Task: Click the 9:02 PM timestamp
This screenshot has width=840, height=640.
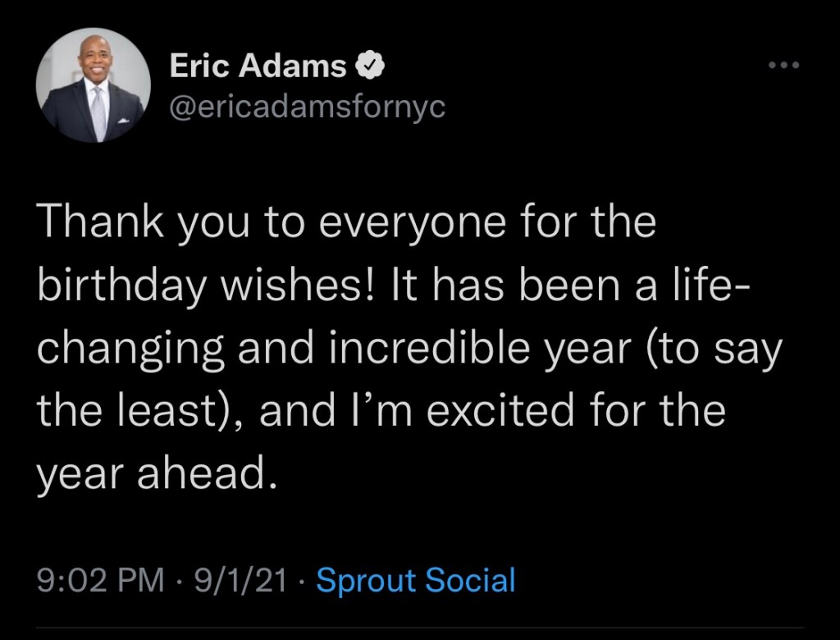Action: pyautogui.click(x=99, y=580)
